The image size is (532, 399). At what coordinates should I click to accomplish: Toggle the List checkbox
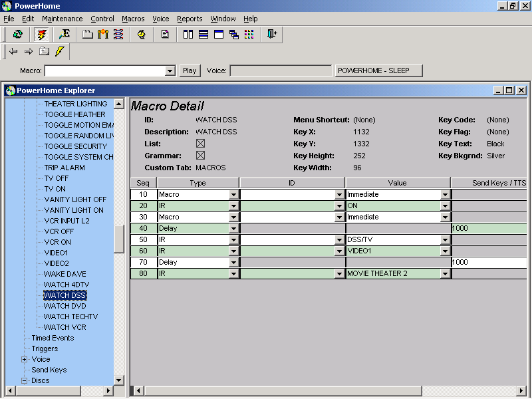[201, 144]
